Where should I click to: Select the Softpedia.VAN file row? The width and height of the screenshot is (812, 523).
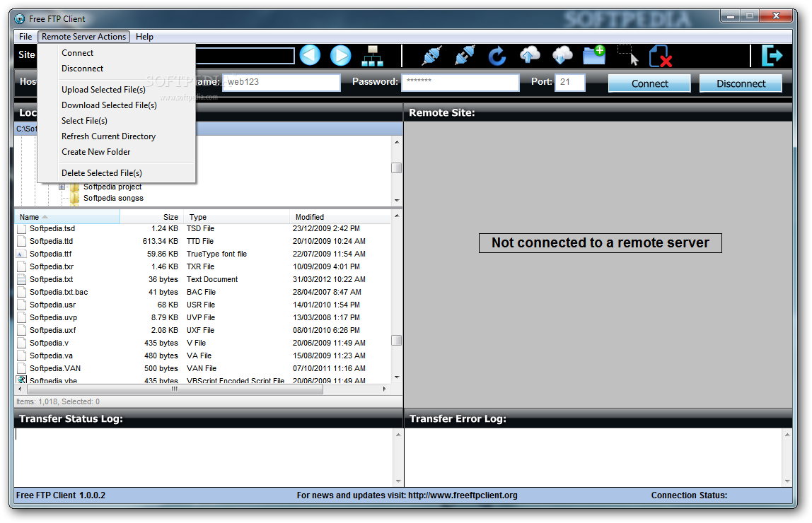(x=203, y=368)
